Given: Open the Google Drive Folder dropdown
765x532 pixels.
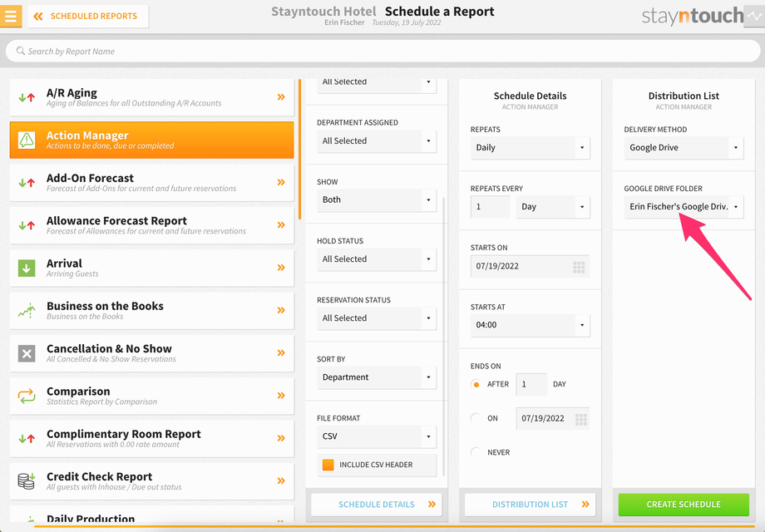Looking at the screenshot, I should tap(684, 207).
